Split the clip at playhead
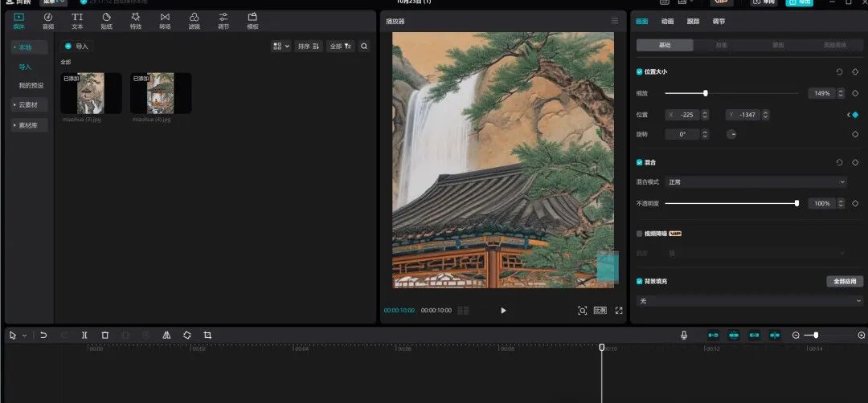868x403 pixels. click(84, 336)
